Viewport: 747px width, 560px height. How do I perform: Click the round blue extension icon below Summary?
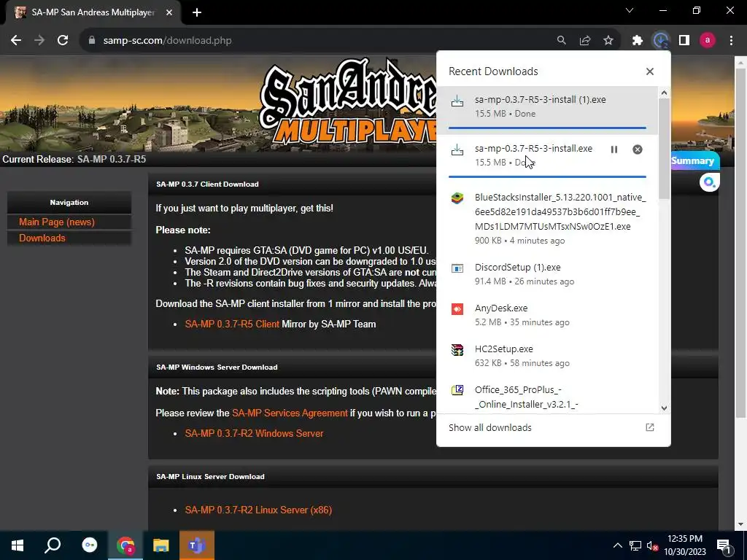click(x=709, y=182)
